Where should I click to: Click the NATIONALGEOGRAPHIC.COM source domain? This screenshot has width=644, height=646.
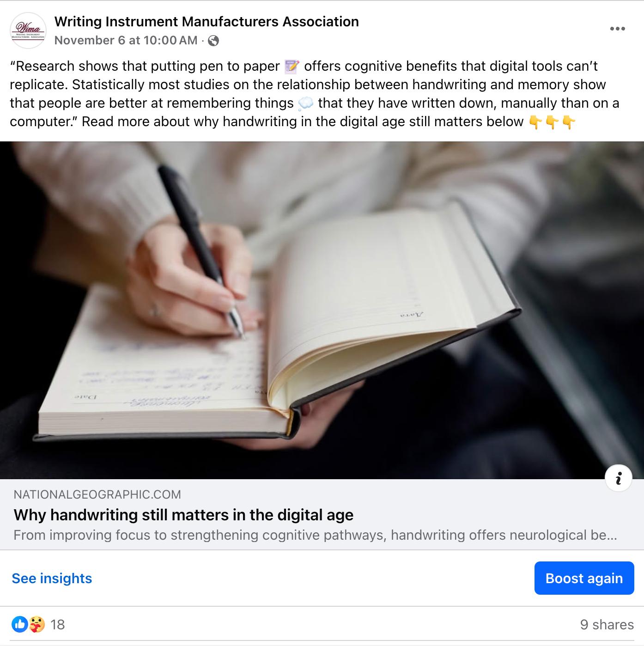point(97,494)
